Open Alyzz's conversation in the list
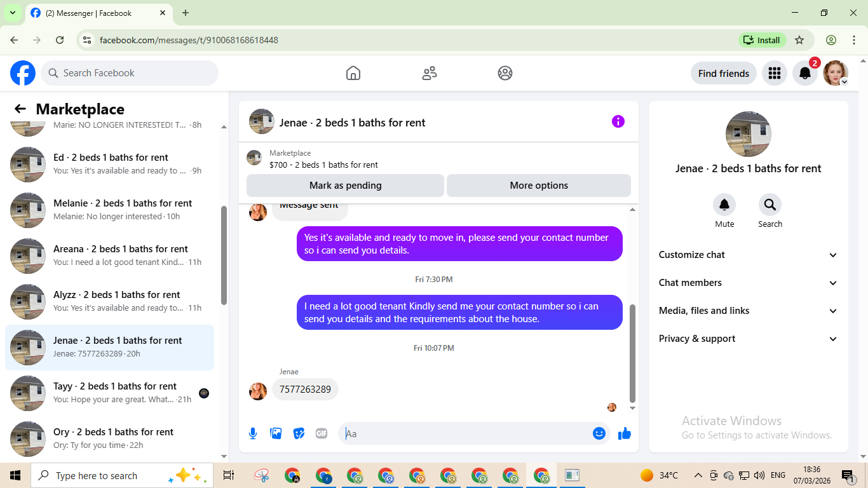Screen dimensions: 868x488 point(109,301)
